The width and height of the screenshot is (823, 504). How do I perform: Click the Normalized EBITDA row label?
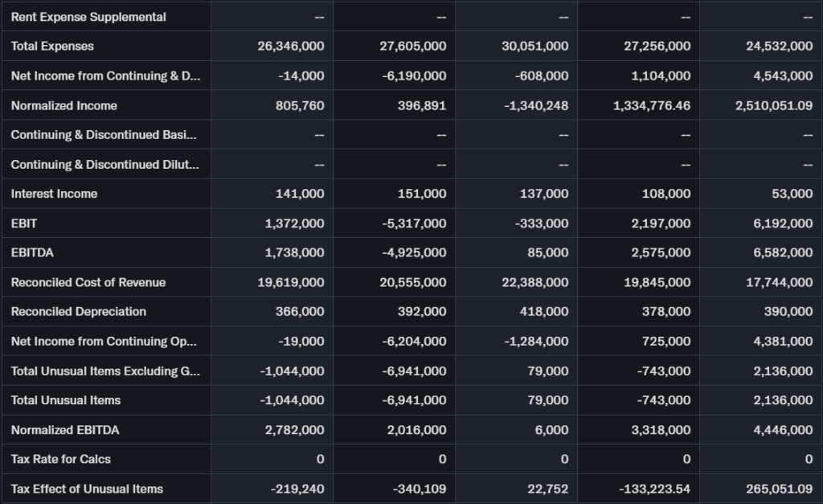65,430
